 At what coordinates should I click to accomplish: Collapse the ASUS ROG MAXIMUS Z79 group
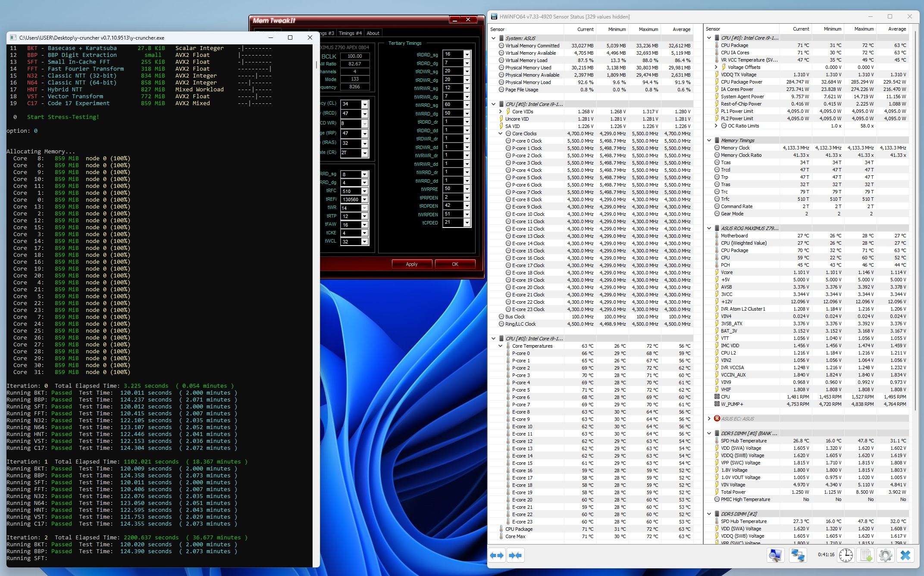click(x=709, y=228)
